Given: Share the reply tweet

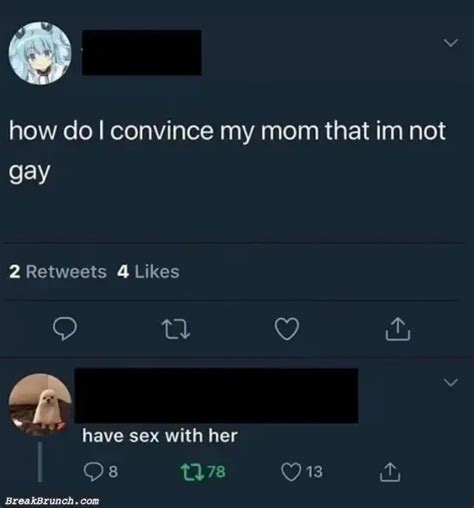Looking at the screenshot, I should (x=390, y=472).
